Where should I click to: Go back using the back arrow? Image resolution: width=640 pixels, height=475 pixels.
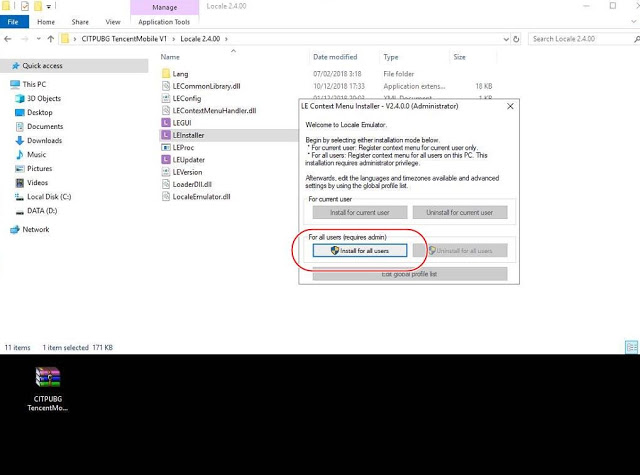click(8, 39)
